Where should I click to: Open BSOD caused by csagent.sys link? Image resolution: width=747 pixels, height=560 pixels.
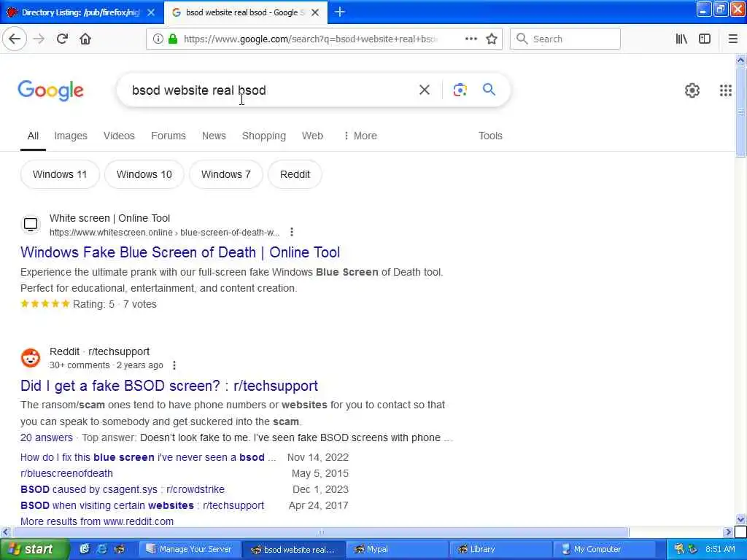(x=123, y=489)
